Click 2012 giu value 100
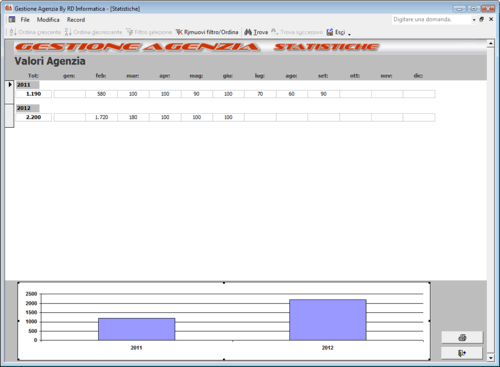Viewport: 500px width, 367px height. tap(228, 117)
